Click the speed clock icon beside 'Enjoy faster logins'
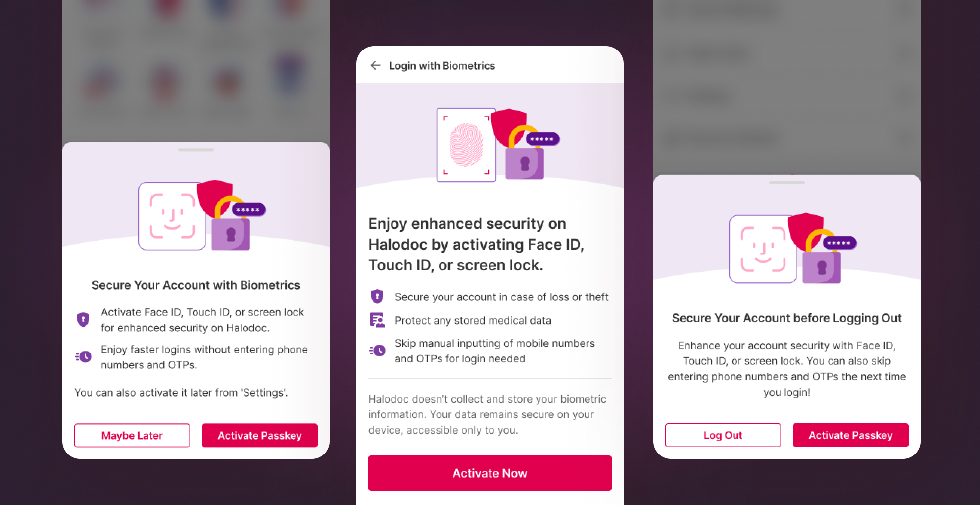Screen dimensions: 980x505 pyautogui.click(x=83, y=356)
